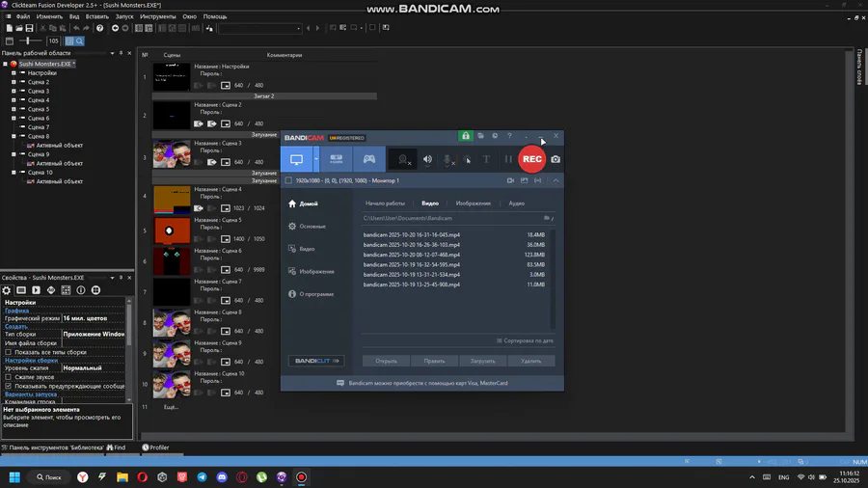Switch to the Аудио tab in Bandicam
868x488 pixels.
coord(517,203)
